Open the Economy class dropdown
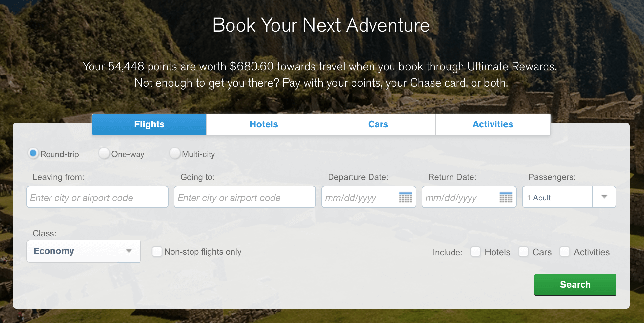The image size is (644, 323). (x=84, y=251)
